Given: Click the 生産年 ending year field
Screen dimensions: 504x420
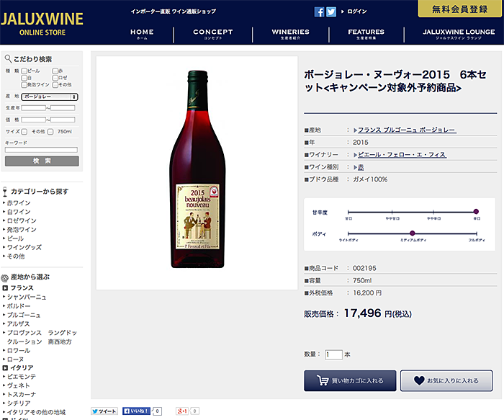Looking at the screenshot, I should (x=63, y=108).
